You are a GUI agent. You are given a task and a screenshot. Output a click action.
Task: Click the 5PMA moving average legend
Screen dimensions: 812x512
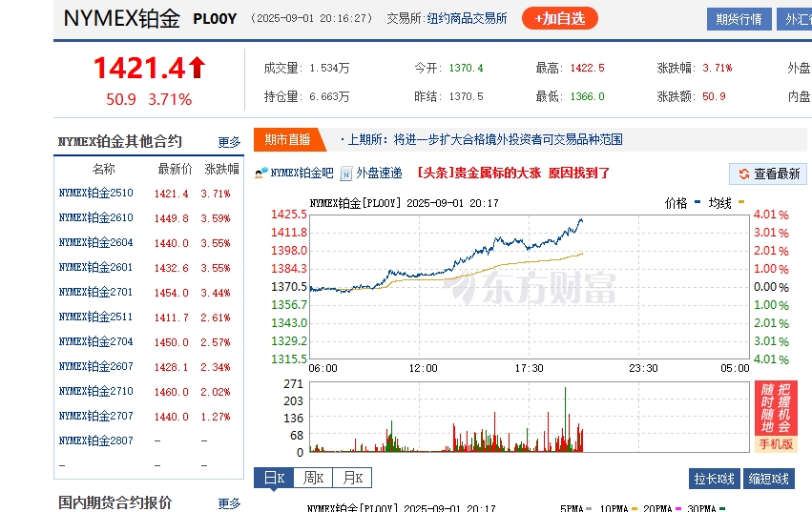point(576,508)
